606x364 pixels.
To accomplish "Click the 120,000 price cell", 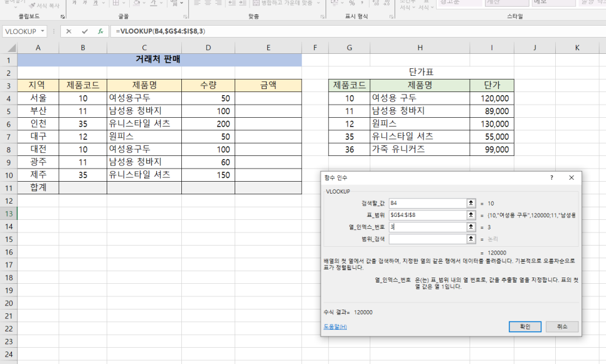I will pyautogui.click(x=492, y=98).
